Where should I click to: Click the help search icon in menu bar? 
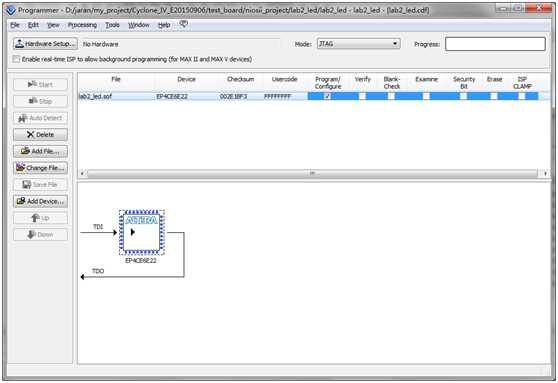pos(183,24)
